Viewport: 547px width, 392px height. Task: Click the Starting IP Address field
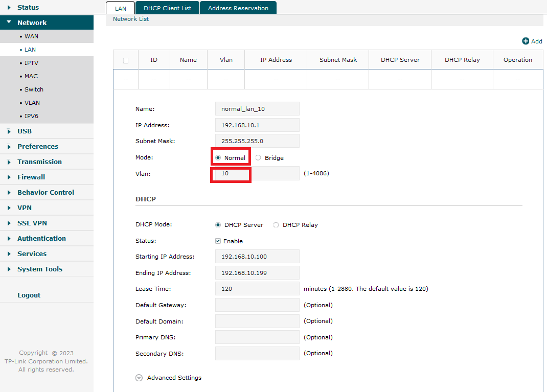coord(257,257)
